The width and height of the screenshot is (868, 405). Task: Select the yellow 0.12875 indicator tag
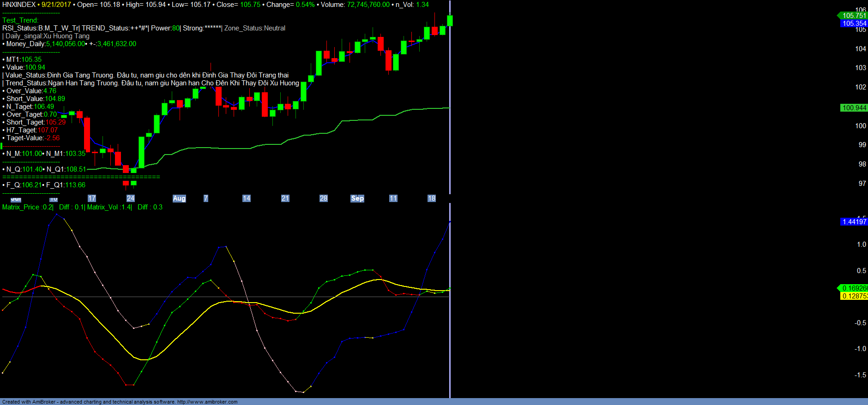pyautogui.click(x=854, y=296)
